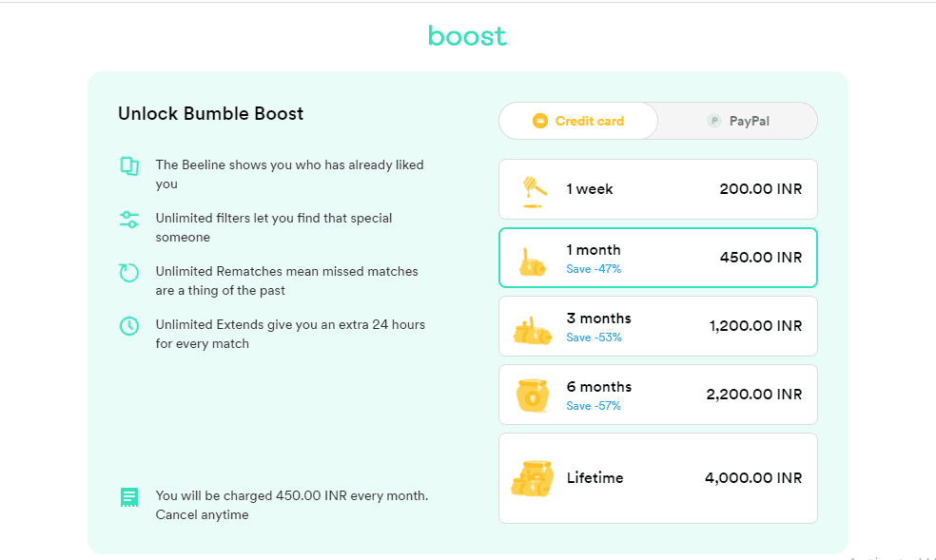936x560 pixels.
Task: Click the large honey jar icon for 6 months
Action: pyautogui.click(x=533, y=394)
